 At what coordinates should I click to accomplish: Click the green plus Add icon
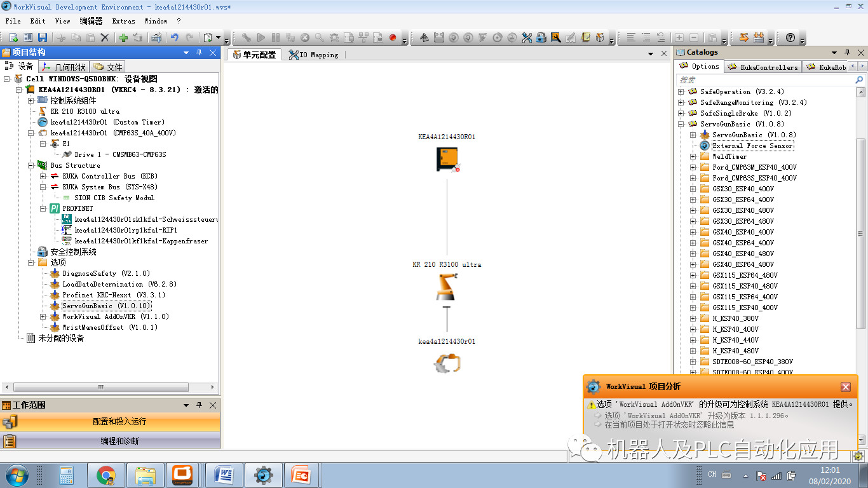[x=124, y=37]
